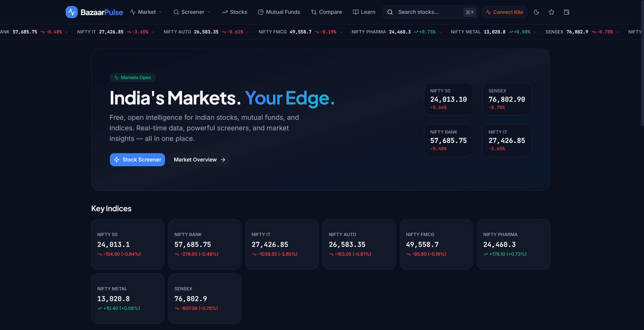Screen dimensions: 644x330
Task: Open the NIFTY PHARMA index card
Action: [x=513, y=244]
